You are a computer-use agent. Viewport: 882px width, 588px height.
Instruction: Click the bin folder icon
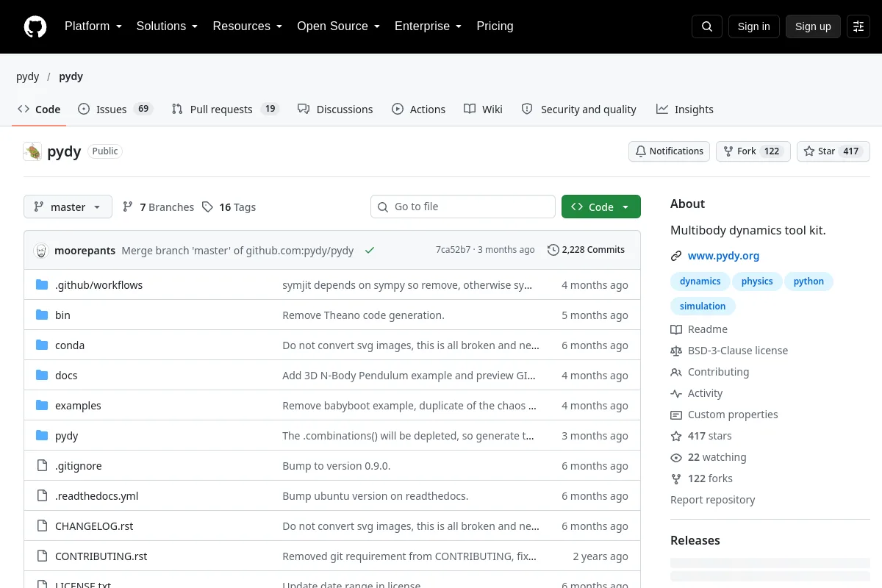tap(42, 315)
